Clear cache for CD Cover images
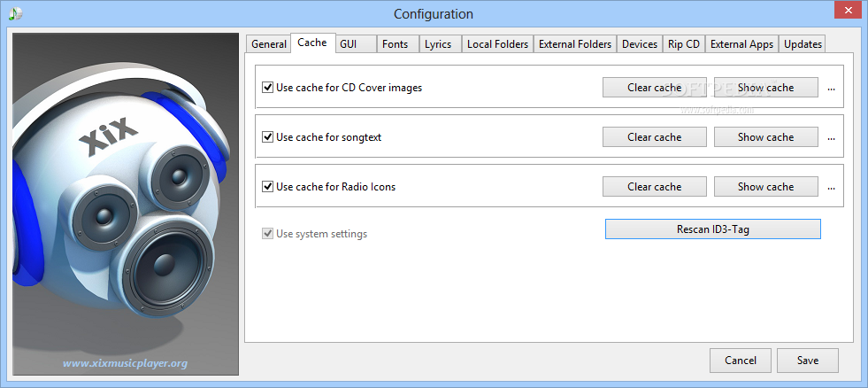This screenshot has width=868, height=388. coord(655,88)
